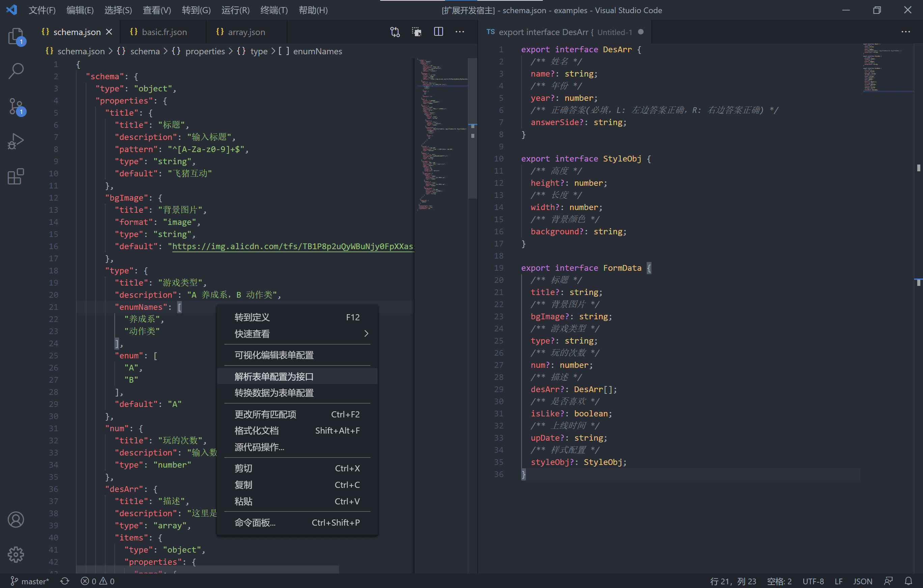Click the Split Editor Right icon
The height and width of the screenshot is (588, 923).
pos(438,32)
